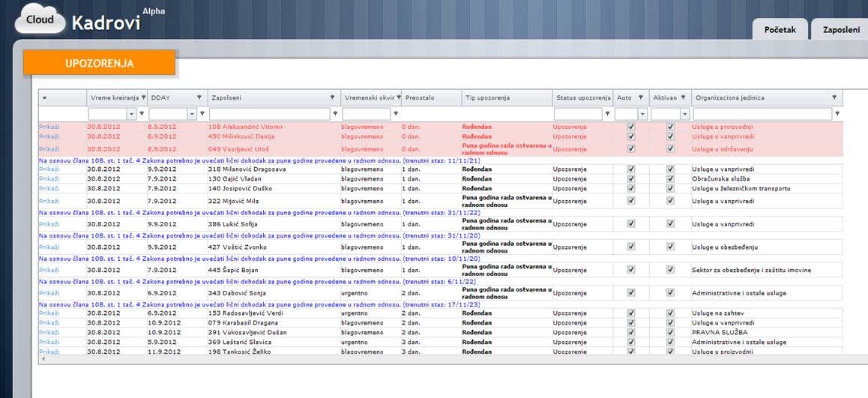Screen dimensions: 868x398
Task: Toggle Auto checkbox for Dabović Sonja
Action: point(631,292)
